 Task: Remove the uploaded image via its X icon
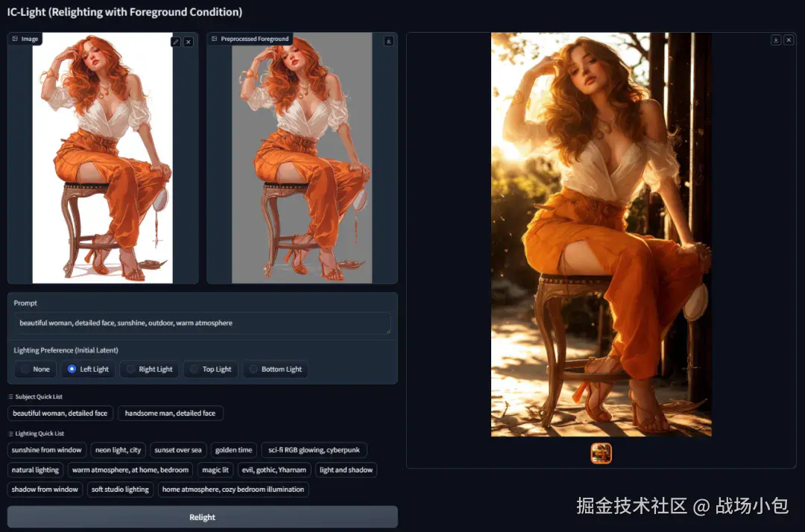[x=189, y=42]
